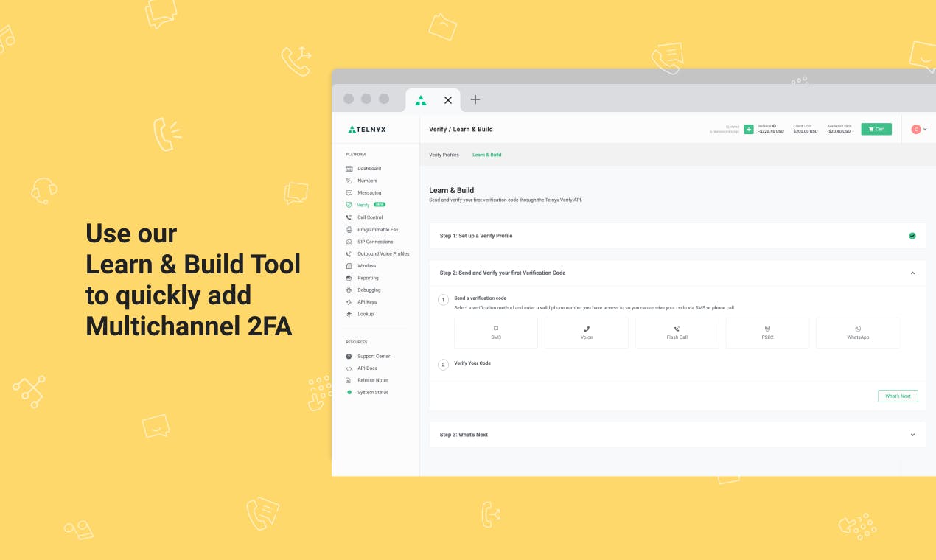This screenshot has width=936, height=560.
Task: Choose the PSD2 verification method
Action: tap(767, 333)
